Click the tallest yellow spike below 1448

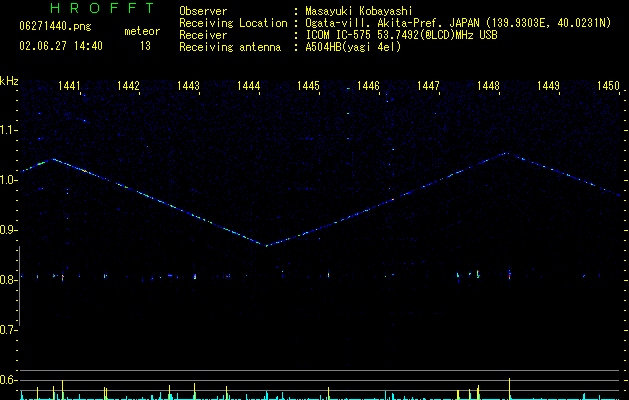point(509,389)
